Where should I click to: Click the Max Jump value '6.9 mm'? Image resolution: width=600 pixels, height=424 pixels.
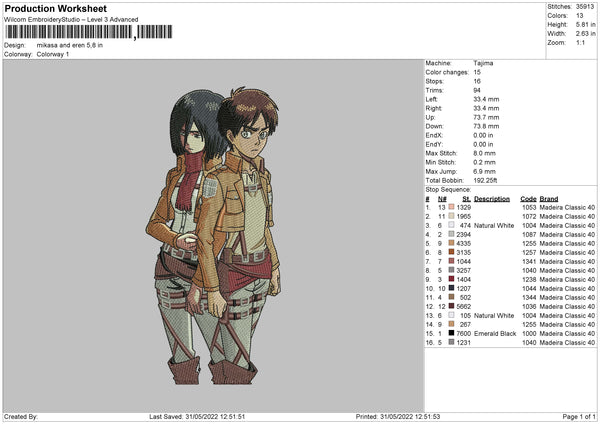(x=484, y=171)
